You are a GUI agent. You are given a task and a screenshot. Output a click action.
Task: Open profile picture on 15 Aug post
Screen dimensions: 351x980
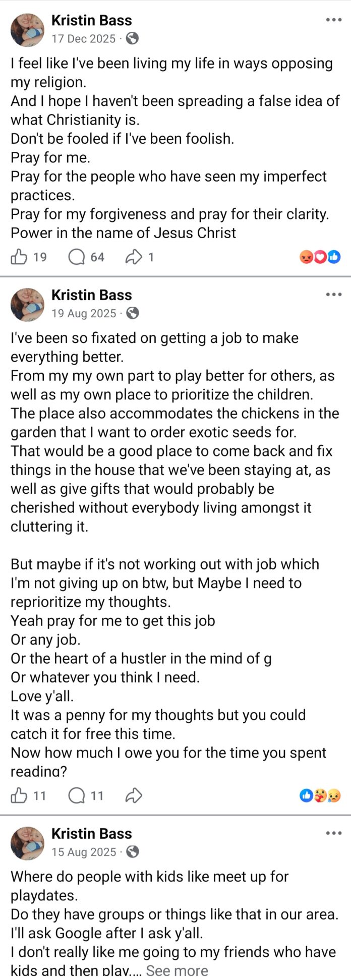[27, 843]
